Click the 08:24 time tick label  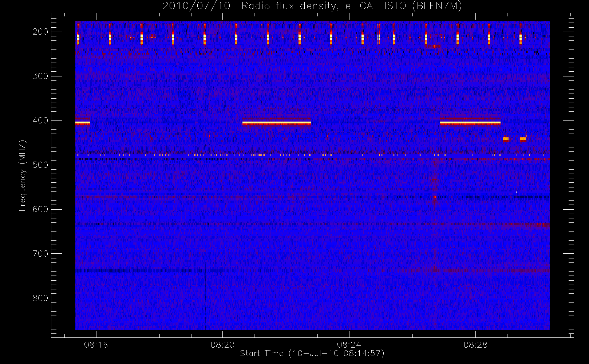[349, 345]
